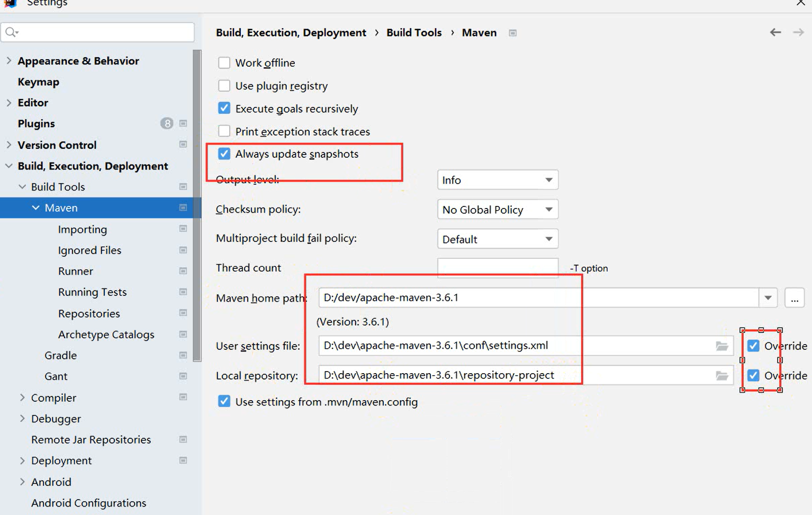Click the project-level icon next to Maven breadcrumb
Image resolution: width=812 pixels, height=515 pixels.
[512, 33]
